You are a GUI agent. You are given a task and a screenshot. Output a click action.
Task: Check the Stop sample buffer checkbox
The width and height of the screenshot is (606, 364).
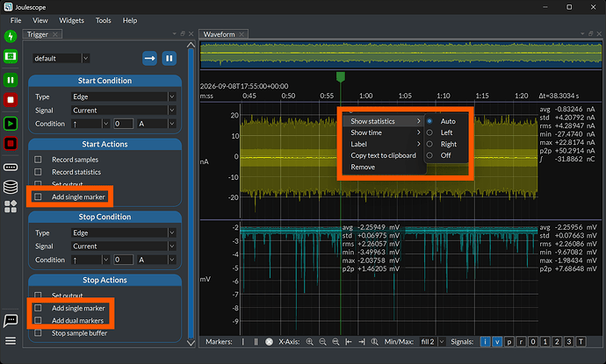coord(38,332)
